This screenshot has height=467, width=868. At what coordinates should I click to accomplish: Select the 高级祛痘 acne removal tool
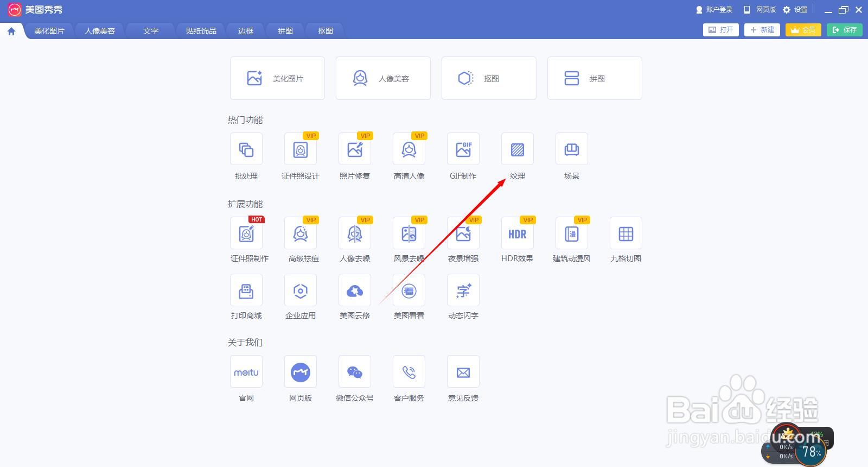click(301, 233)
